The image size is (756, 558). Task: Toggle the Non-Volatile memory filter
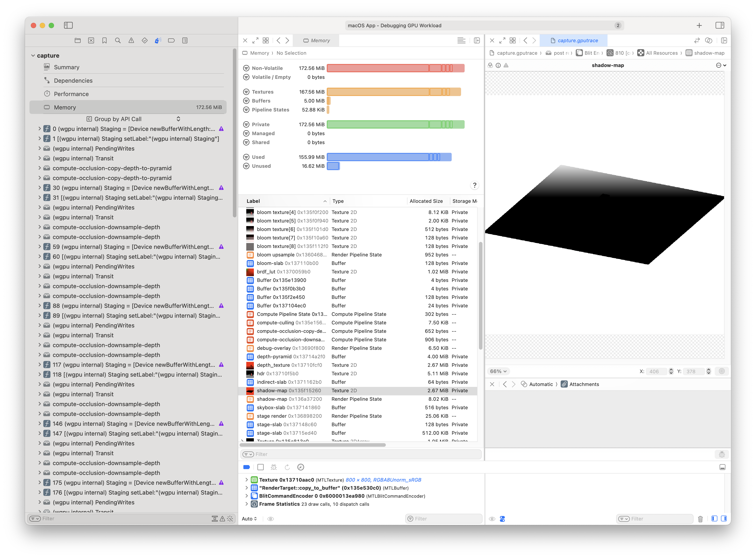click(x=246, y=68)
